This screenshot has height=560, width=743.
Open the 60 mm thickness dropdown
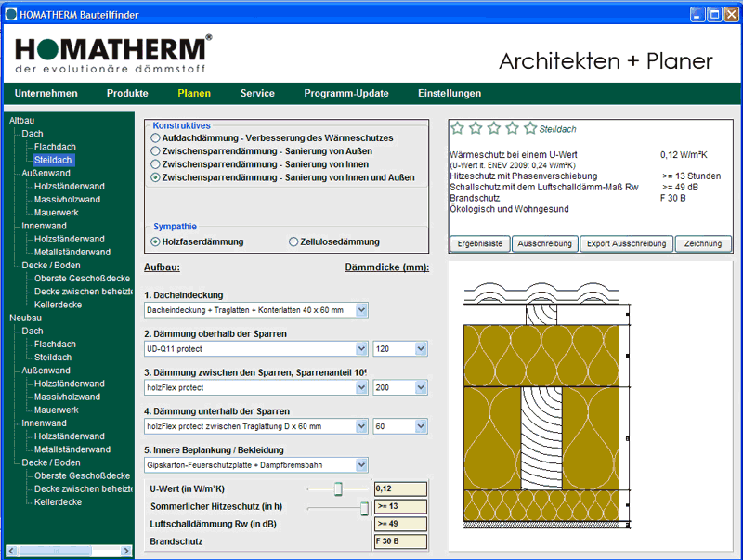tap(421, 427)
